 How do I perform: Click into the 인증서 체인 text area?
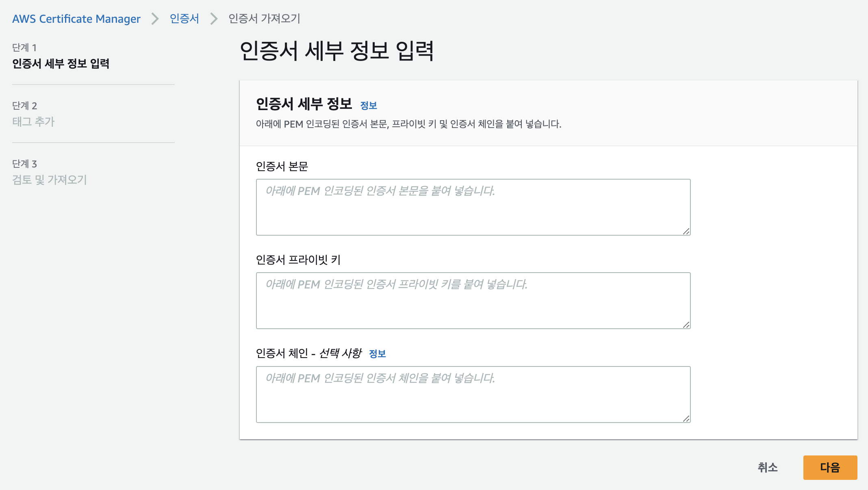pos(473,395)
